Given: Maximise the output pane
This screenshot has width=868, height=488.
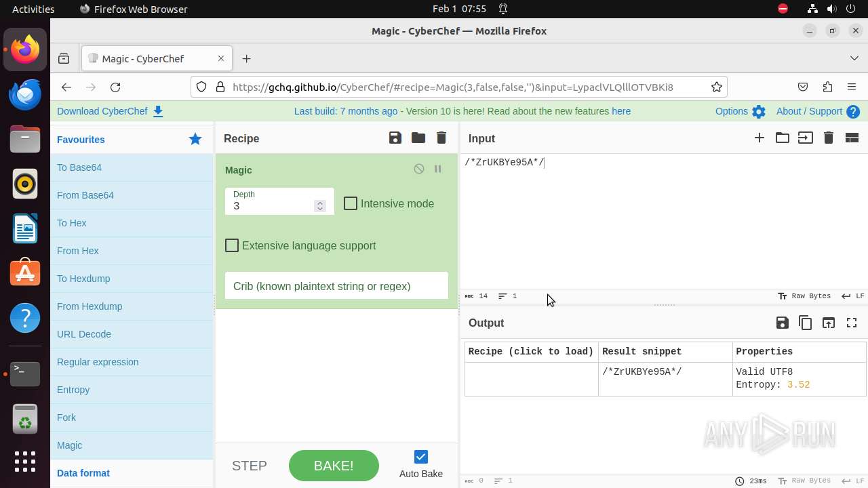Looking at the screenshot, I should 852,323.
